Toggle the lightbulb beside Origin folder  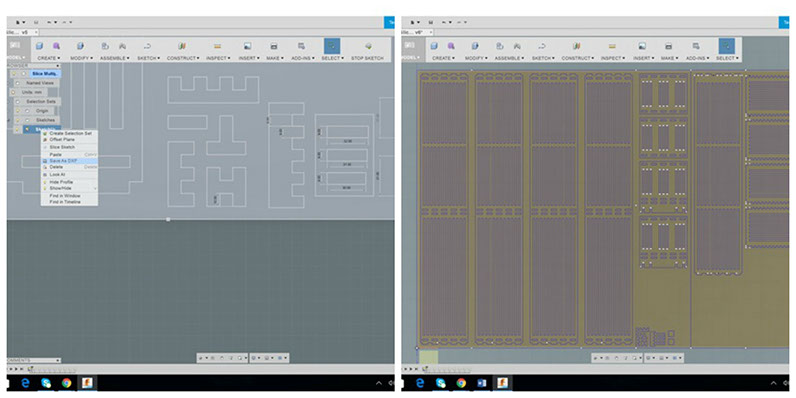pos(18,111)
